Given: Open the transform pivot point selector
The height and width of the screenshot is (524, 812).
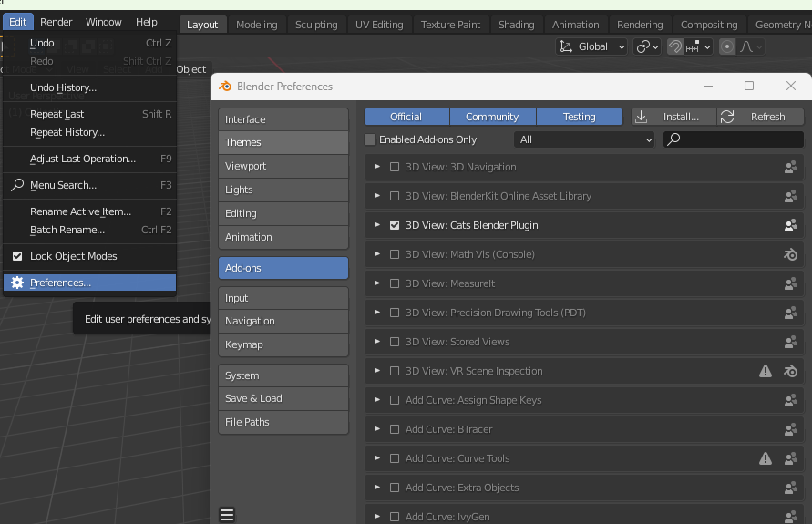Looking at the screenshot, I should pyautogui.click(x=647, y=46).
